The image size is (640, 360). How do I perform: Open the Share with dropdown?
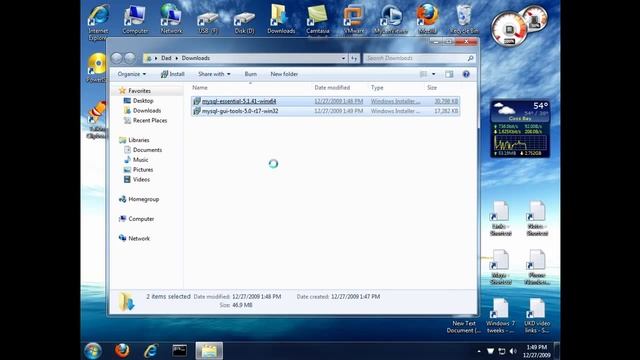(x=214, y=74)
